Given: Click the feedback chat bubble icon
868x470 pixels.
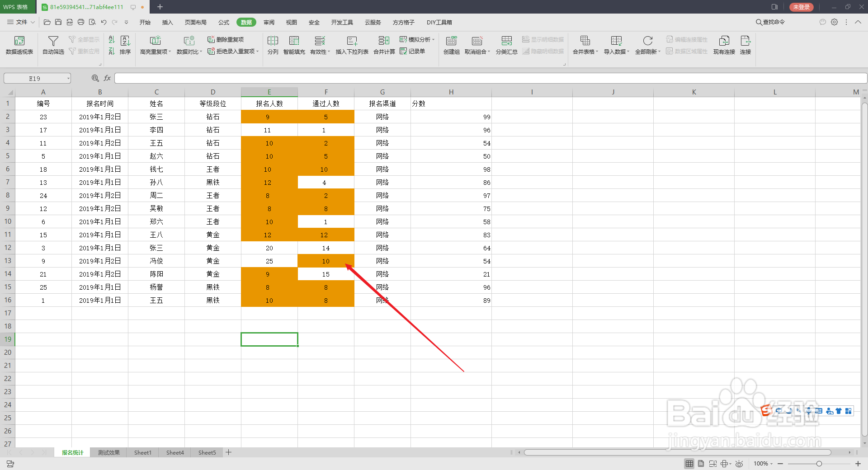Looking at the screenshot, I should (823, 22).
